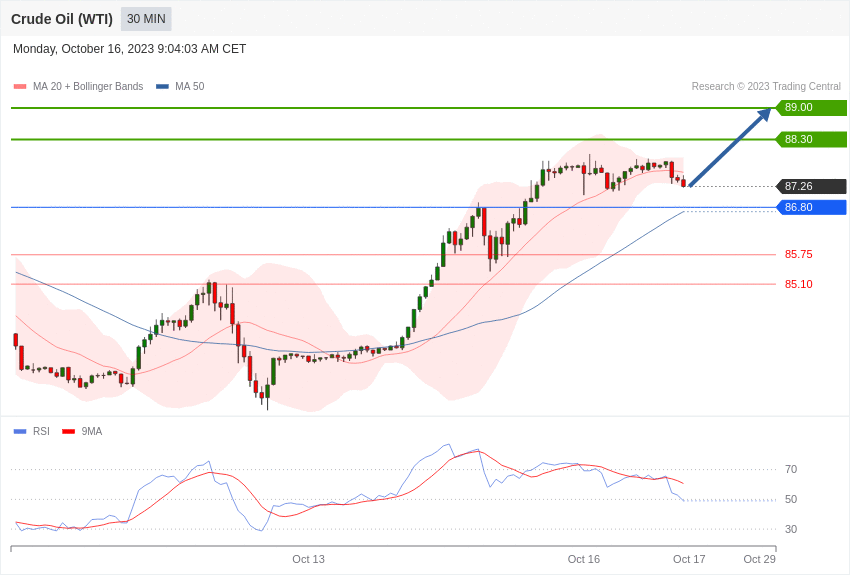Click the Oct 29 date axis label

pyautogui.click(x=759, y=559)
